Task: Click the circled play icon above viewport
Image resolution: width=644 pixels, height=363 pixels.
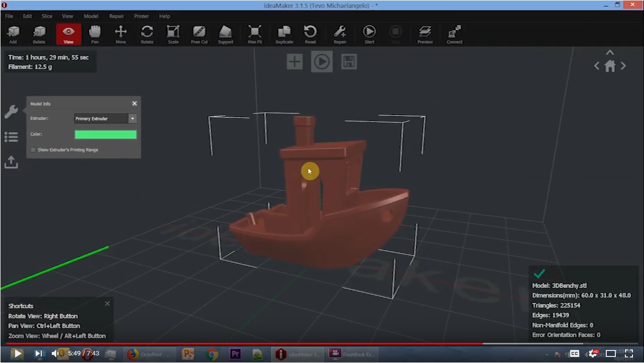Action: (322, 62)
